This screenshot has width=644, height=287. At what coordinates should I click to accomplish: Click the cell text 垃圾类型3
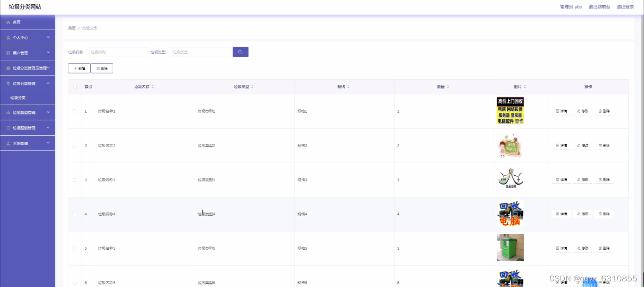pos(206,180)
